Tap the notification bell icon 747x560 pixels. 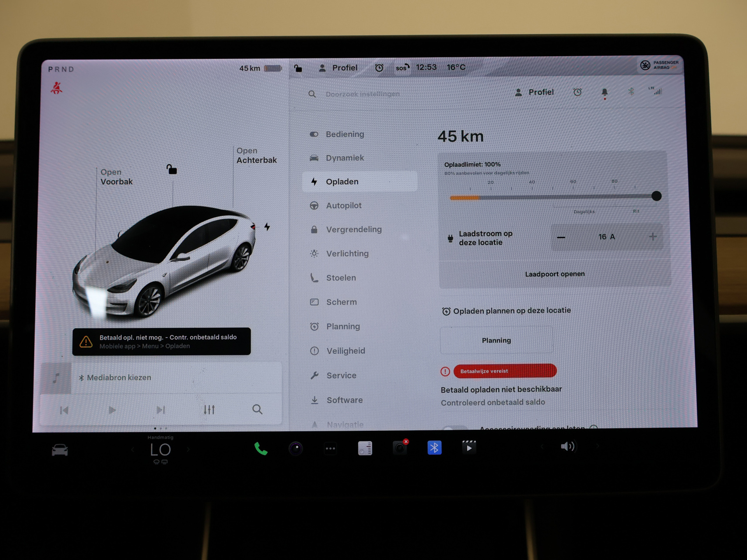coord(604,93)
